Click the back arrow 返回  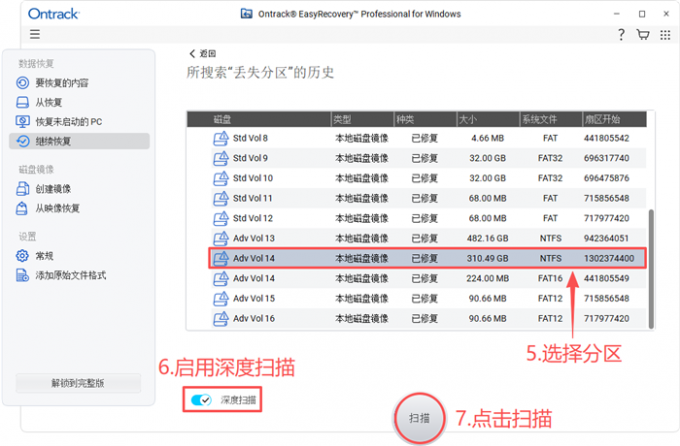202,53
